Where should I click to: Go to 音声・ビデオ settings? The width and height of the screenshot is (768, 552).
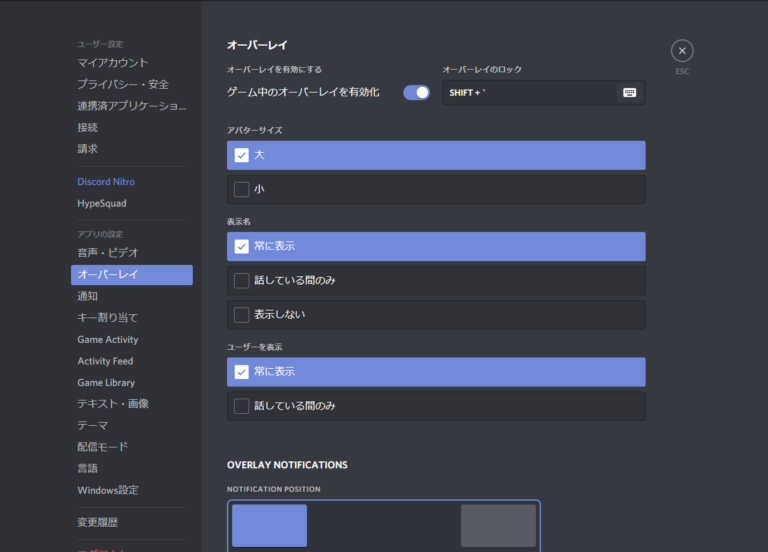pyautogui.click(x=108, y=253)
